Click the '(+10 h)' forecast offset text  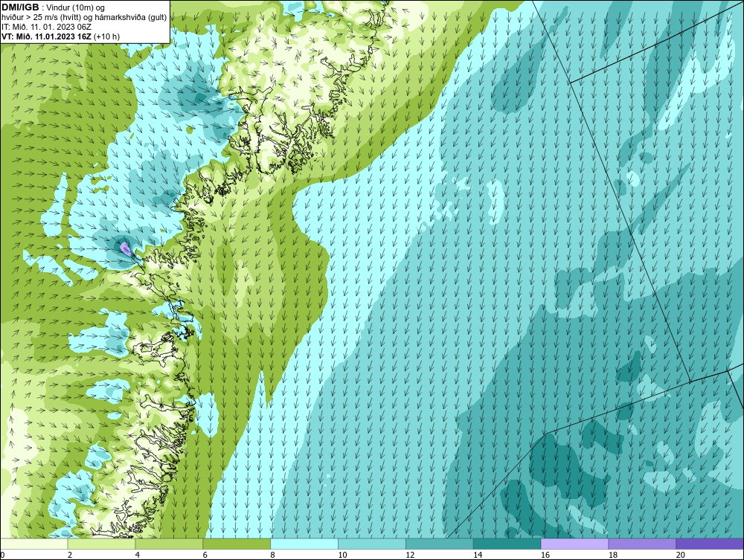click(106, 36)
